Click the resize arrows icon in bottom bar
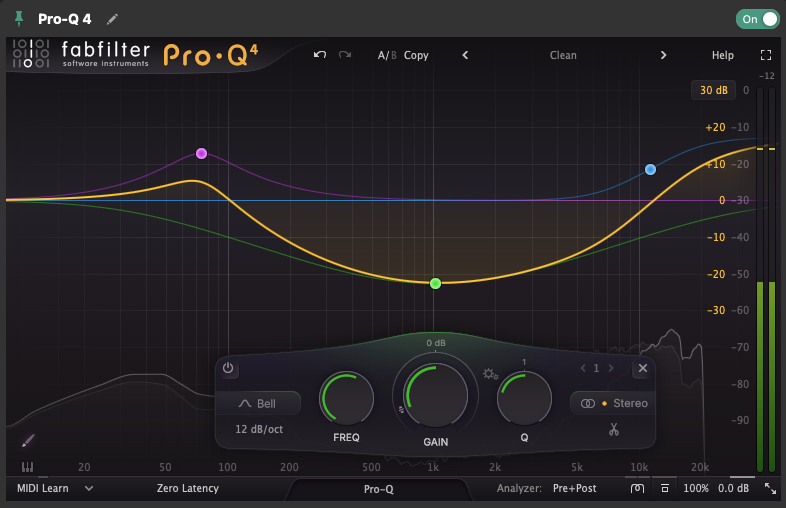Image resolution: width=786 pixels, height=508 pixels. [770, 488]
